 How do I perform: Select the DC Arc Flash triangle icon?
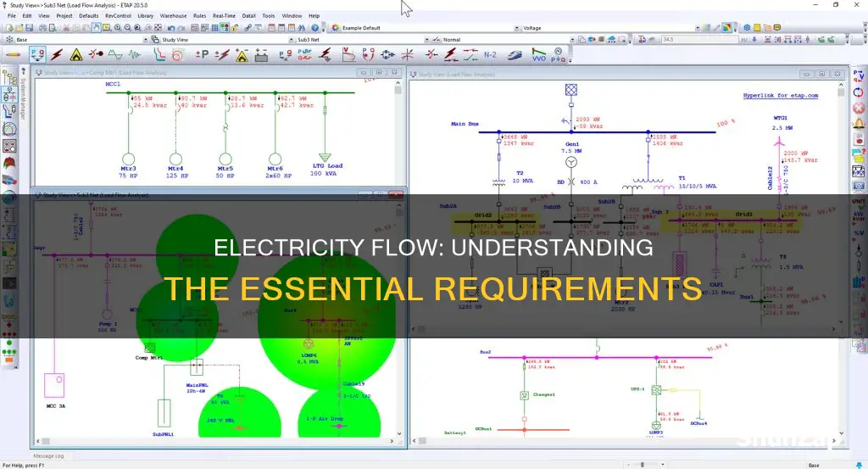[242, 55]
